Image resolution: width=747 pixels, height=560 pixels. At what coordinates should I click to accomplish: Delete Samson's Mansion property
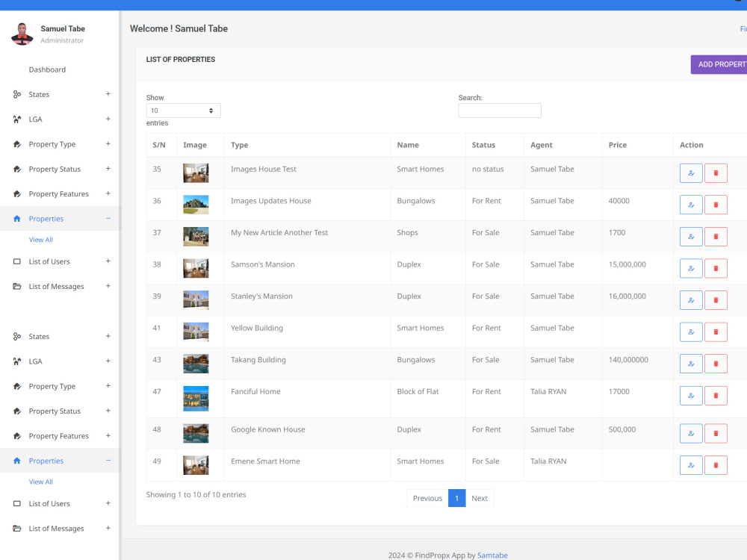(716, 269)
